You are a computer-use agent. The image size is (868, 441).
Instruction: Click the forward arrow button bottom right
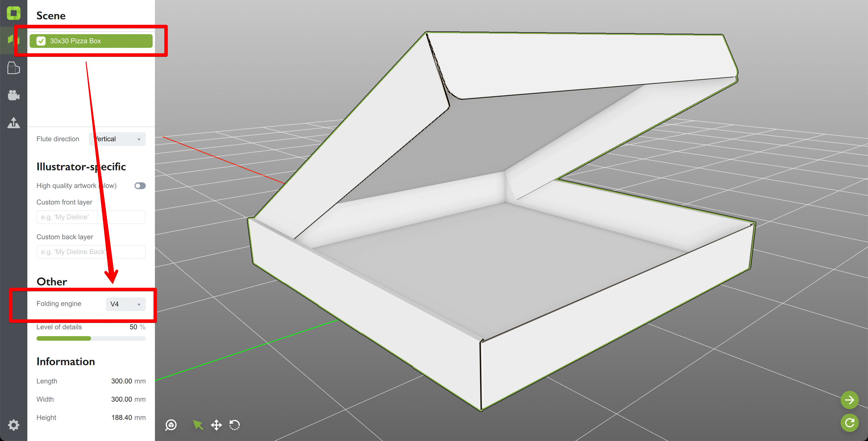[849, 400]
